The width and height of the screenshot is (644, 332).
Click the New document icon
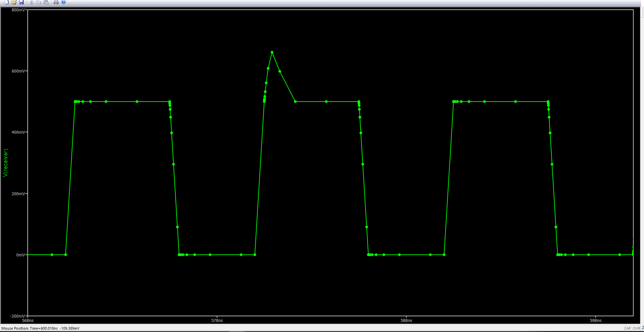point(7,2)
